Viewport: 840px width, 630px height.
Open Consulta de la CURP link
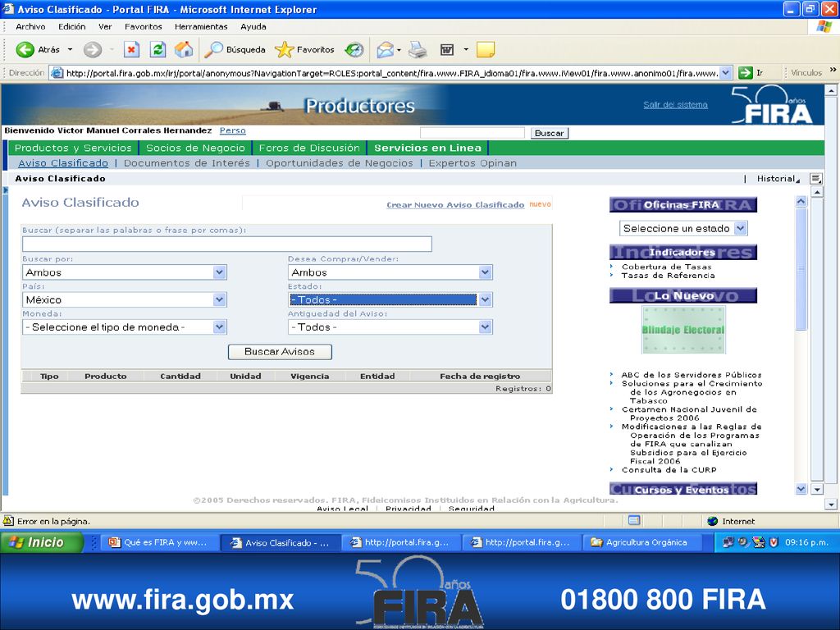(669, 470)
